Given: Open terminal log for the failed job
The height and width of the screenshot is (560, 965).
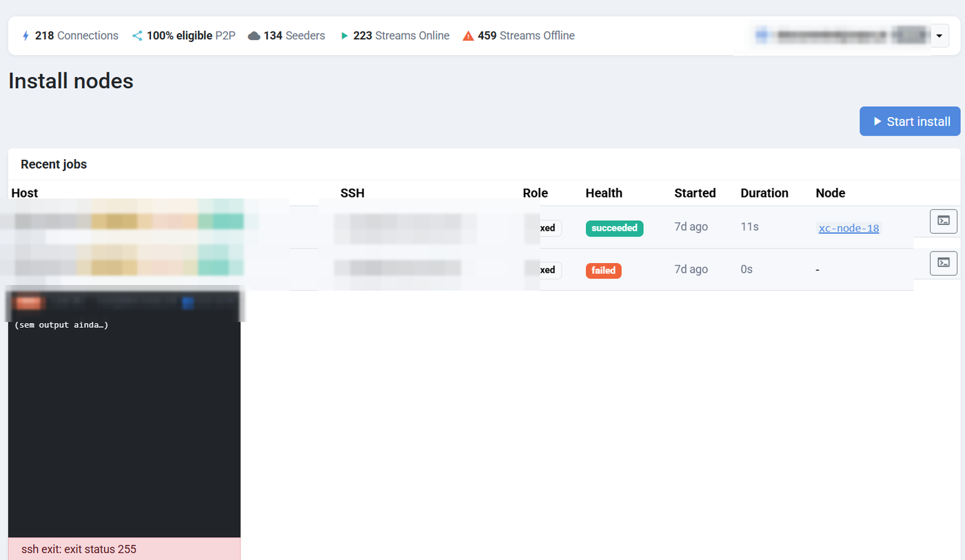Looking at the screenshot, I should 944,263.
